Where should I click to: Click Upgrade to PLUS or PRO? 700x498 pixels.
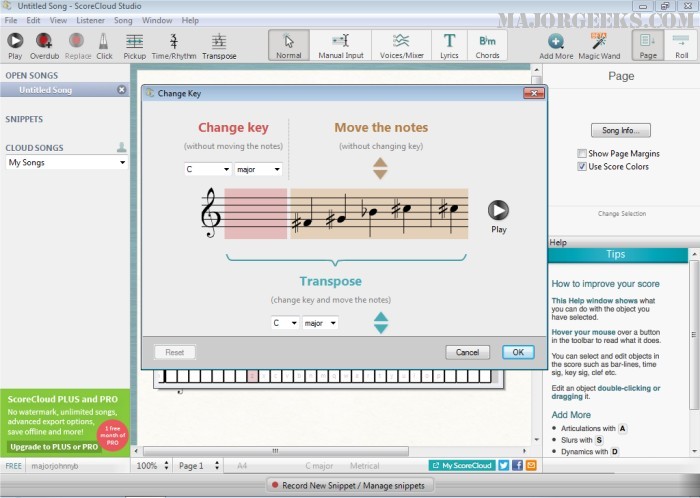click(54, 447)
